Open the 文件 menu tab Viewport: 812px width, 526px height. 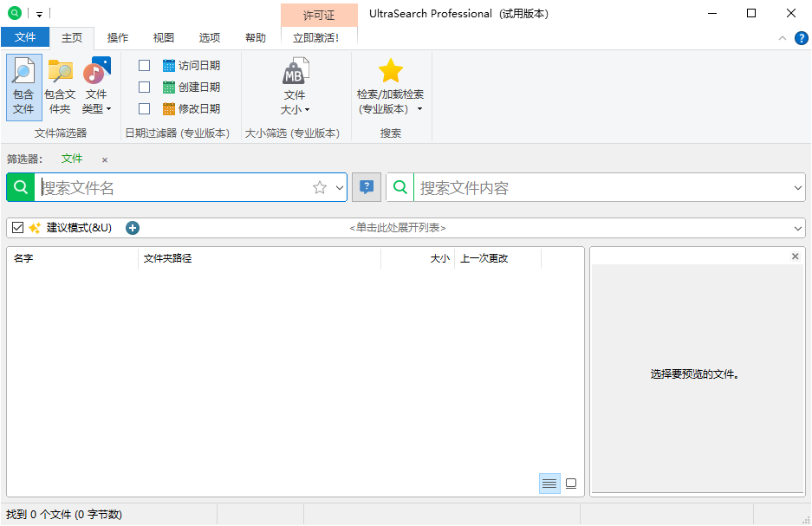[x=25, y=37]
